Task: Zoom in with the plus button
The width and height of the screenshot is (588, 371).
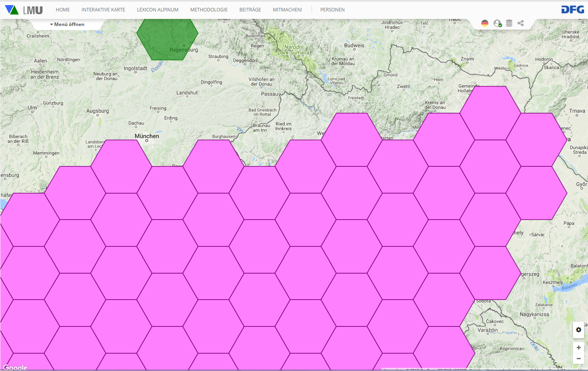Action: 579,347
